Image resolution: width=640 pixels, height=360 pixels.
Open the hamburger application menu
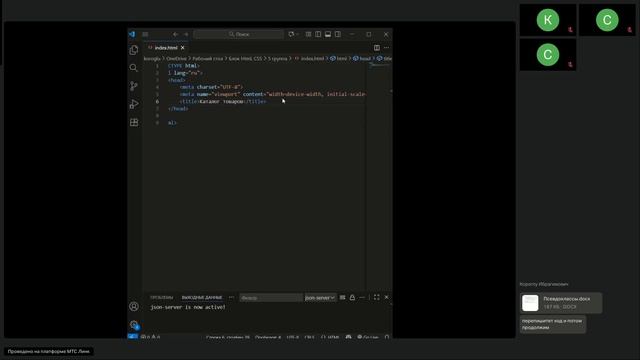pos(145,34)
